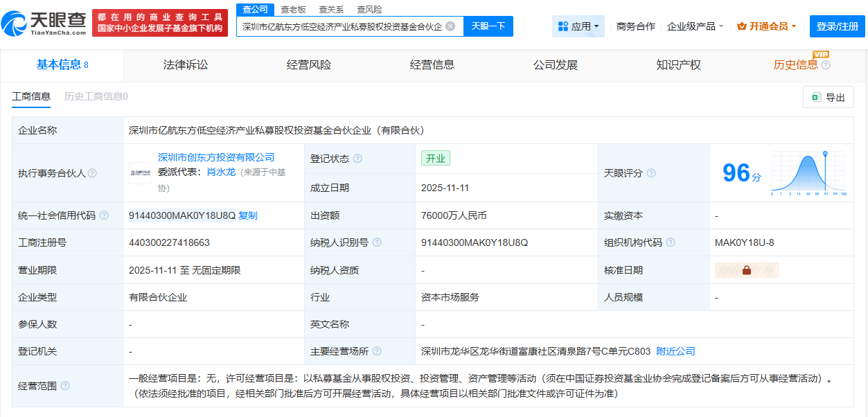868x417 pixels.
Task: Expand the 企业级产品 dropdown
Action: (x=695, y=26)
